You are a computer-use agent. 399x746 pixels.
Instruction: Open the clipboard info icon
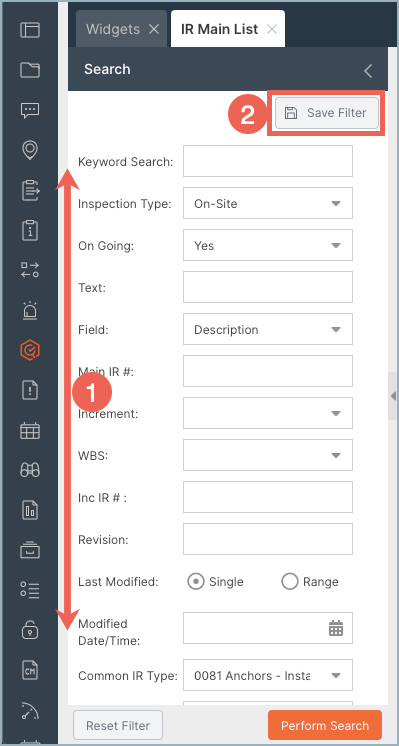click(30, 231)
